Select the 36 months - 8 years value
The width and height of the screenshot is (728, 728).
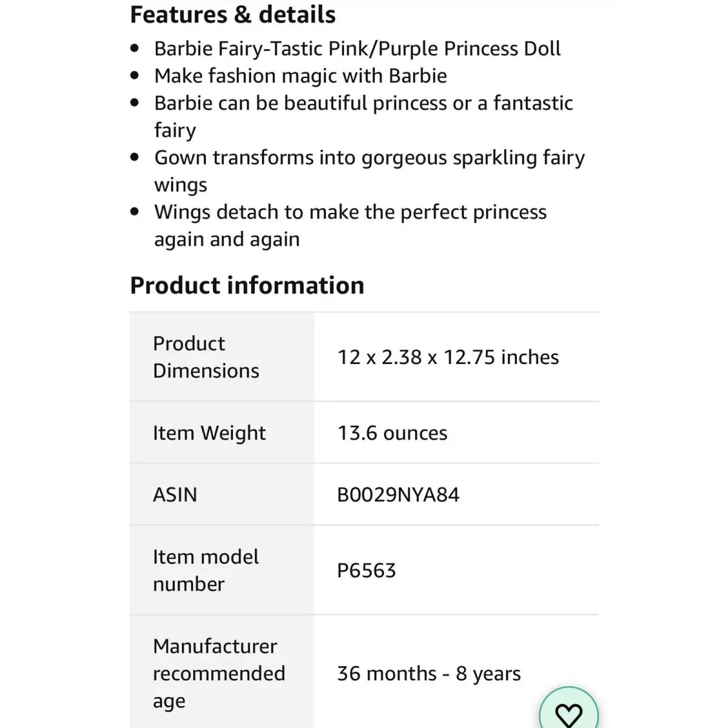pos(429,673)
